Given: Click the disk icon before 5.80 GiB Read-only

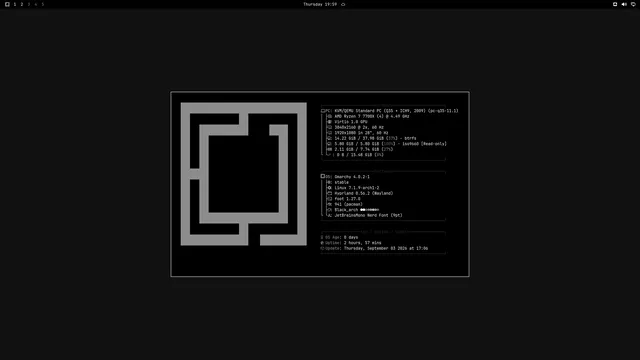Looking at the screenshot, I should click(330, 144).
